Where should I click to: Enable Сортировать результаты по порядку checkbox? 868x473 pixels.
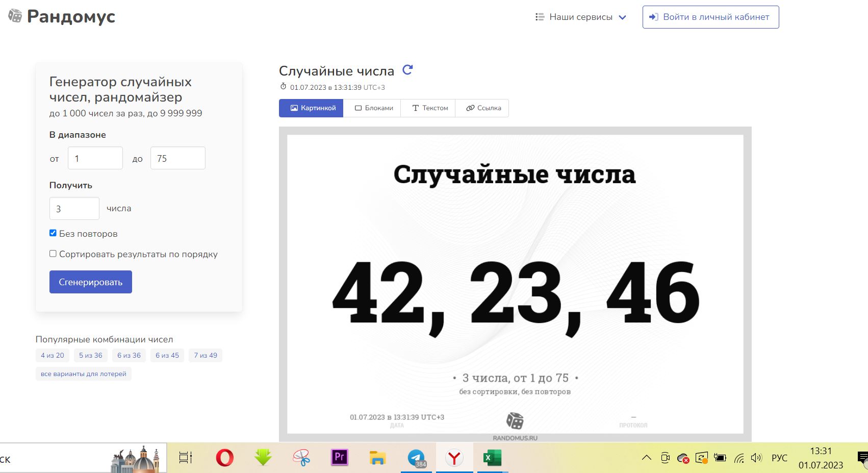(53, 254)
